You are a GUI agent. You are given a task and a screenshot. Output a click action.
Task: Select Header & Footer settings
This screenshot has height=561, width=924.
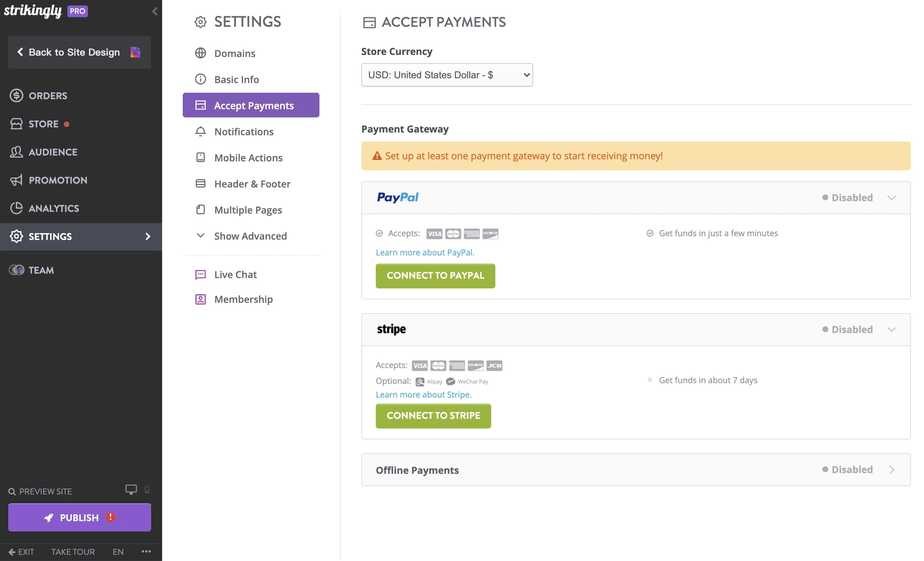[252, 184]
